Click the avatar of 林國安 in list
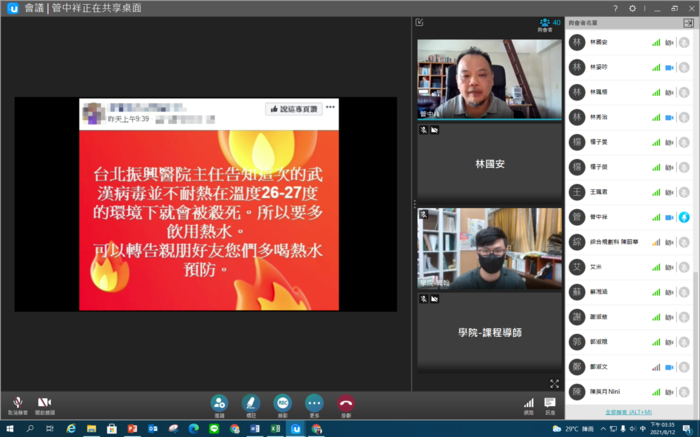 click(x=577, y=42)
